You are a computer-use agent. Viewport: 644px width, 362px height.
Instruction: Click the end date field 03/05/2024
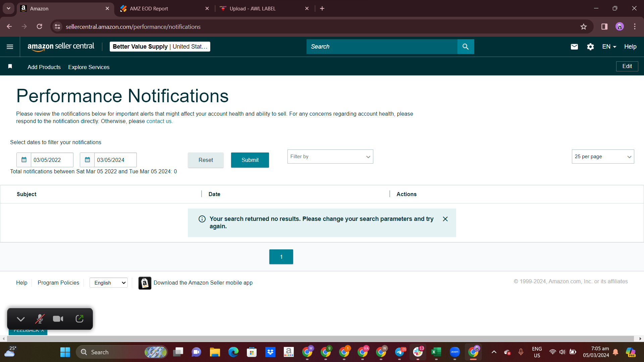tap(115, 160)
